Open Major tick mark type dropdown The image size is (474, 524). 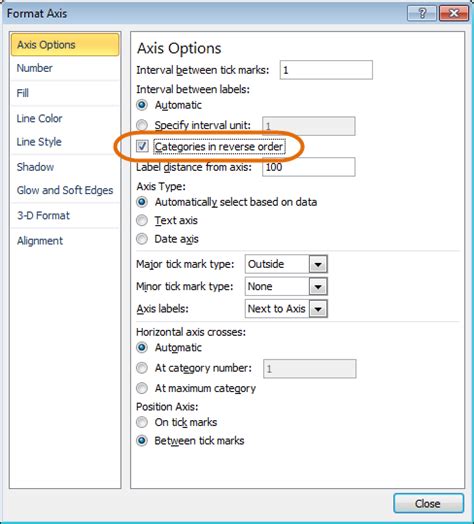318,264
